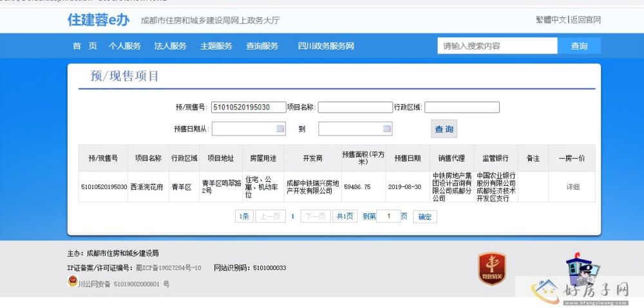Focus the 预/现售号 input field
The image size is (644, 308).
click(x=248, y=107)
